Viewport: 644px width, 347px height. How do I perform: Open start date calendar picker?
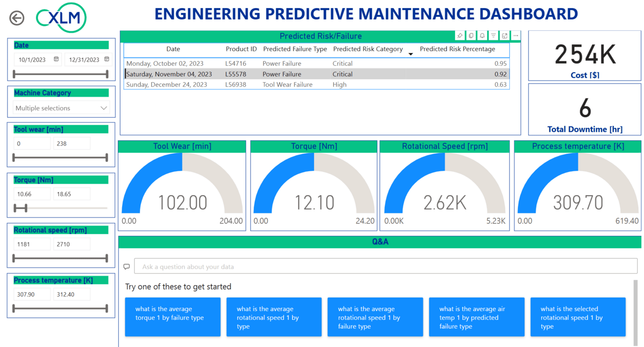pos(56,59)
